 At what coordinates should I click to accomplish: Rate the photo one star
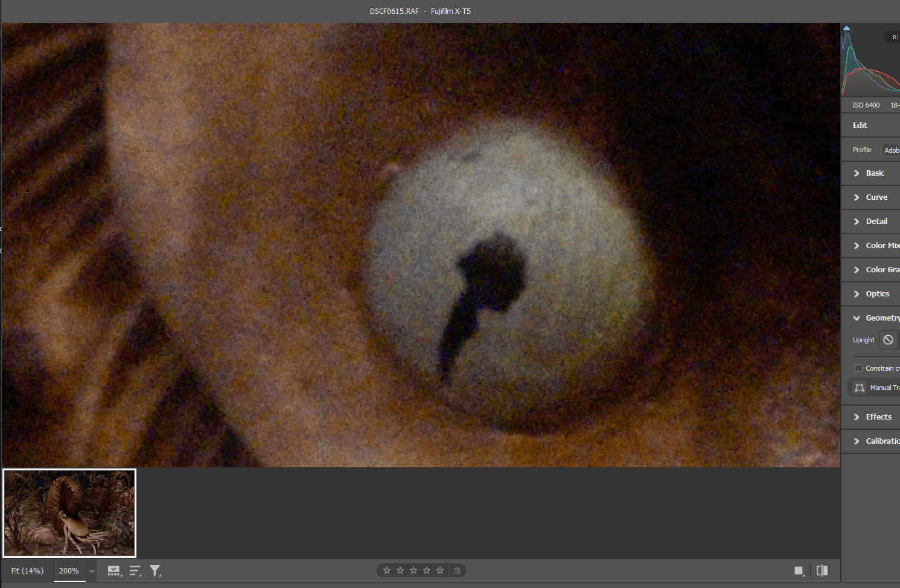387,570
